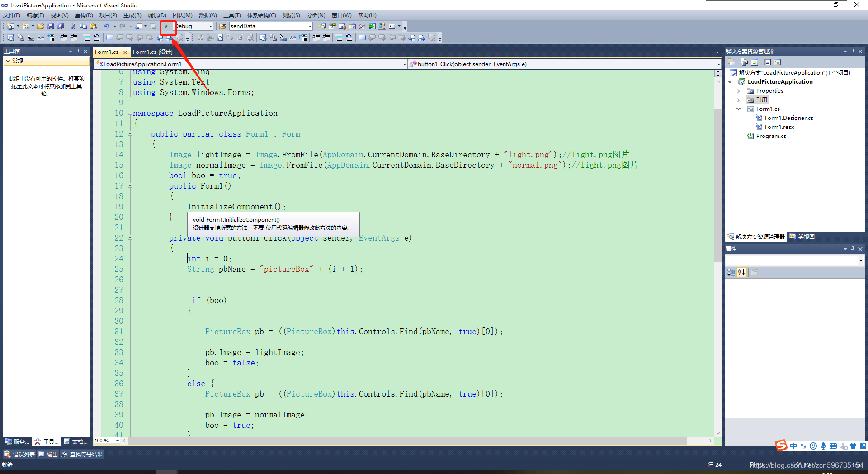Expand the Properties folder node

coord(739,91)
